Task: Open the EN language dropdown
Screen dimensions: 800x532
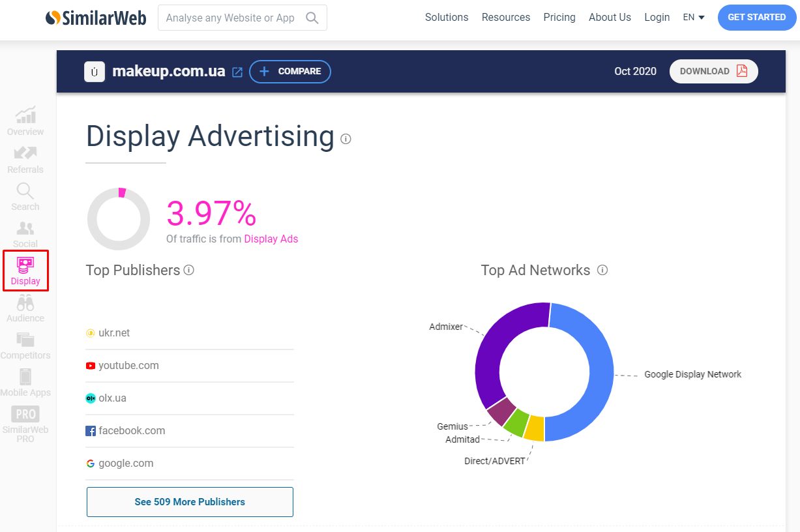Action: click(693, 18)
